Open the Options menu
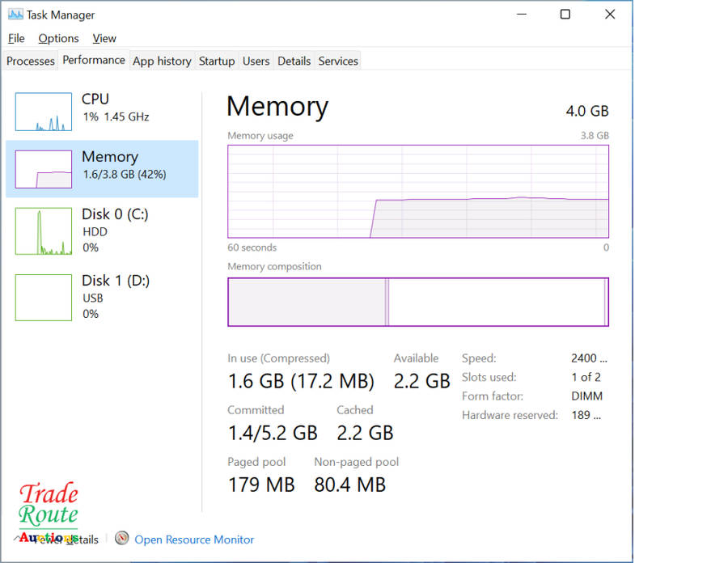 (x=58, y=38)
